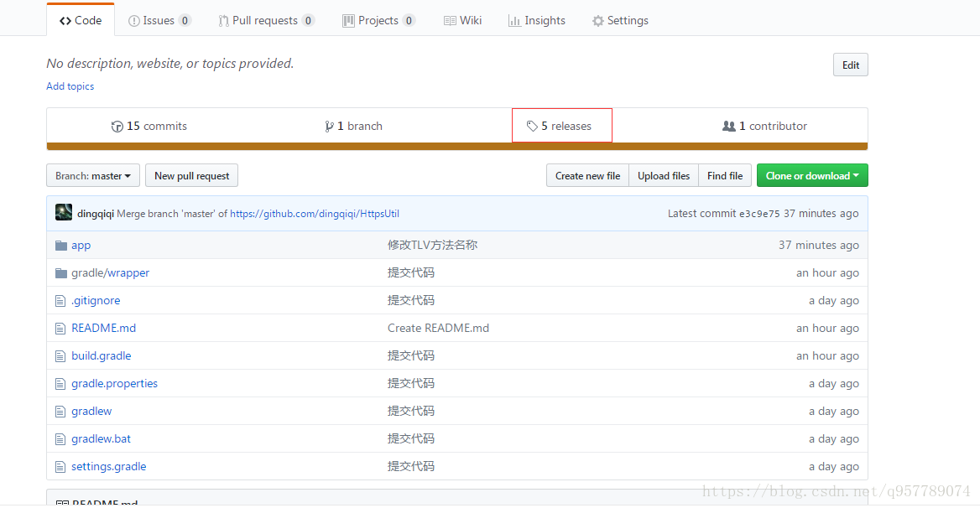Open the dingqiqi author link
This screenshot has height=508, width=980.
point(96,214)
